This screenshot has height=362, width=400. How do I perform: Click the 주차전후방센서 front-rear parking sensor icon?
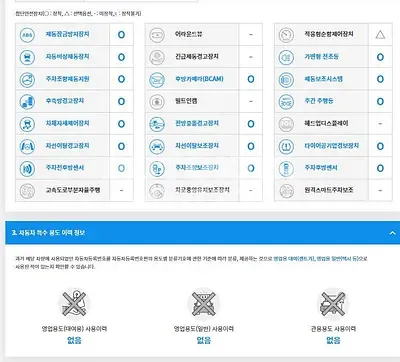click(x=27, y=169)
